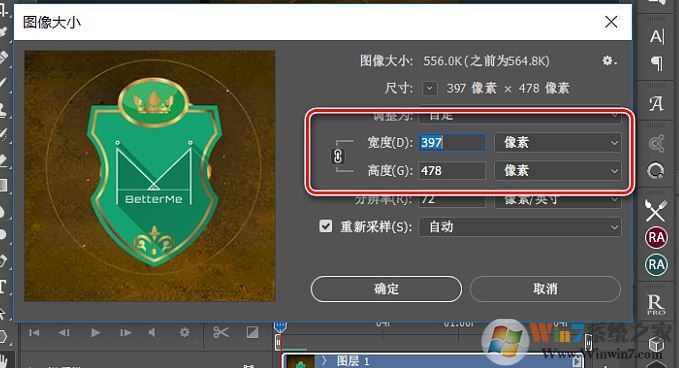Screen dimensions: 679x368
Task: Open the 宽度 unit dropdown showing 像素
Action: point(558,142)
